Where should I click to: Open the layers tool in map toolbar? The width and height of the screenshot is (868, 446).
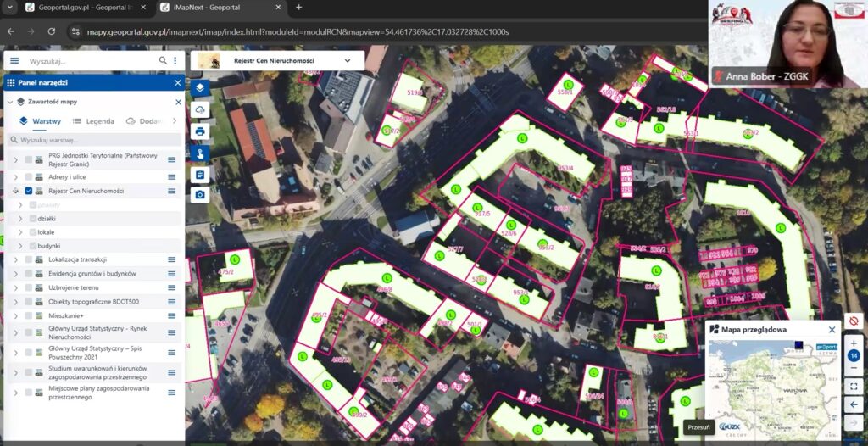200,88
